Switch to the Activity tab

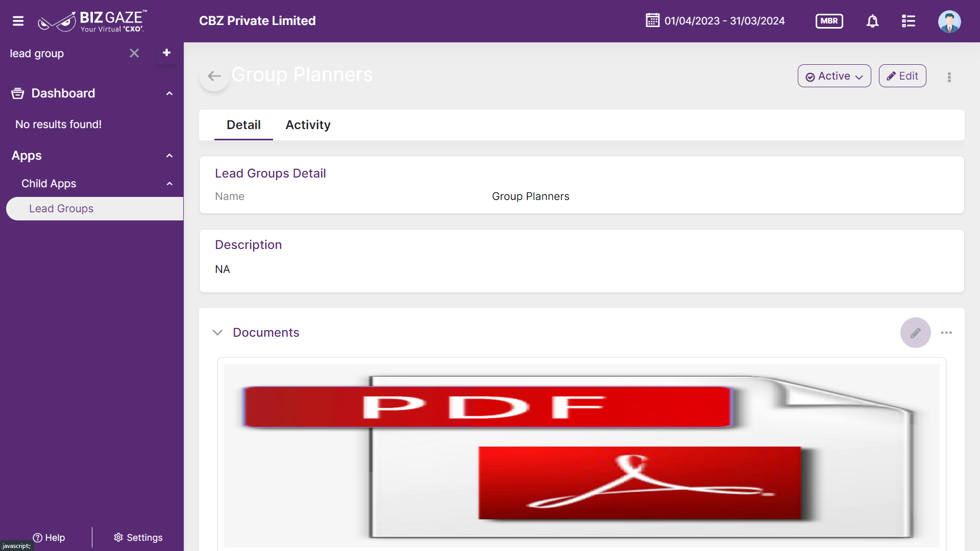pos(308,125)
